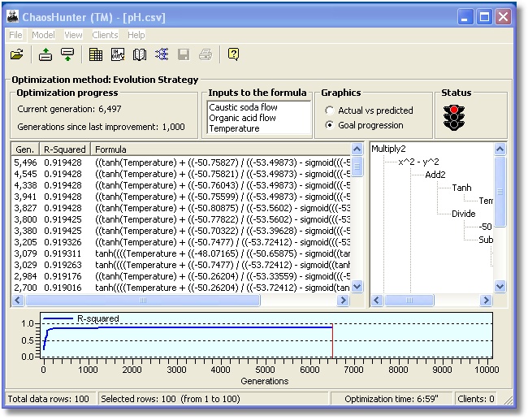Open the data grid table icon
Image resolution: width=528 pixels, height=420 pixels.
pos(96,54)
